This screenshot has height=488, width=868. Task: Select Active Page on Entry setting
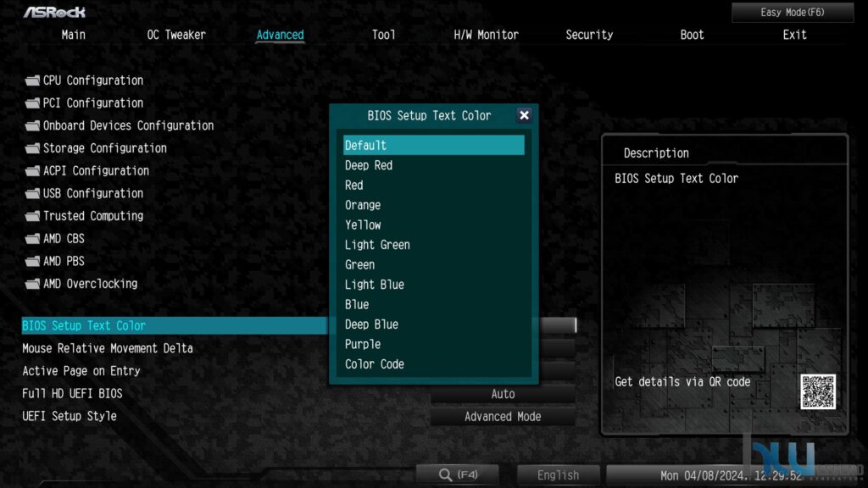tap(81, 371)
